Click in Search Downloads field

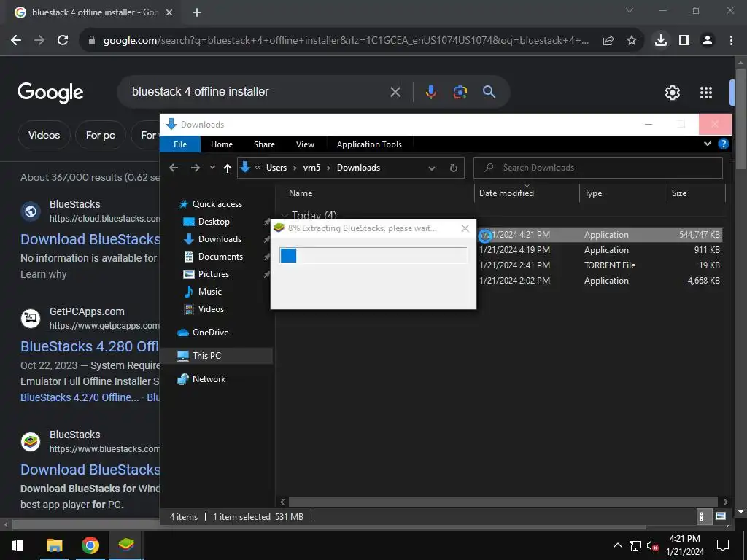(x=598, y=168)
